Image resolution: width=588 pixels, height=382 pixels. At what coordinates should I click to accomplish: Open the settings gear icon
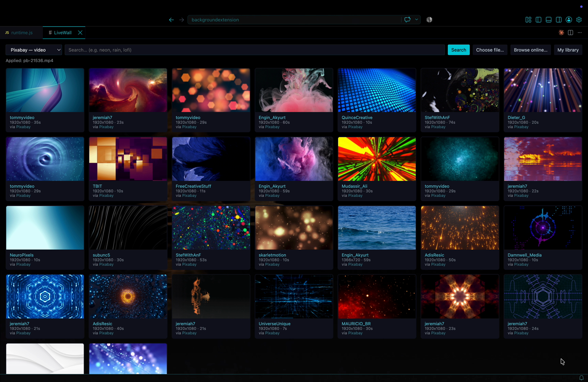pos(579,20)
